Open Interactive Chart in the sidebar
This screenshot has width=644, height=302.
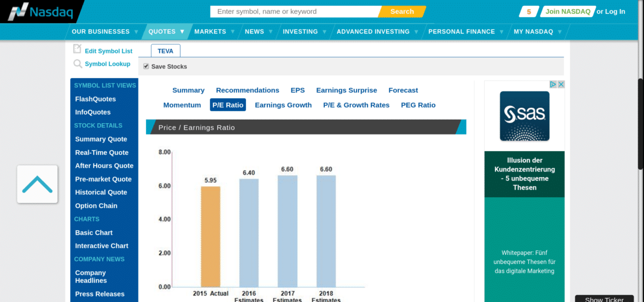click(x=101, y=246)
